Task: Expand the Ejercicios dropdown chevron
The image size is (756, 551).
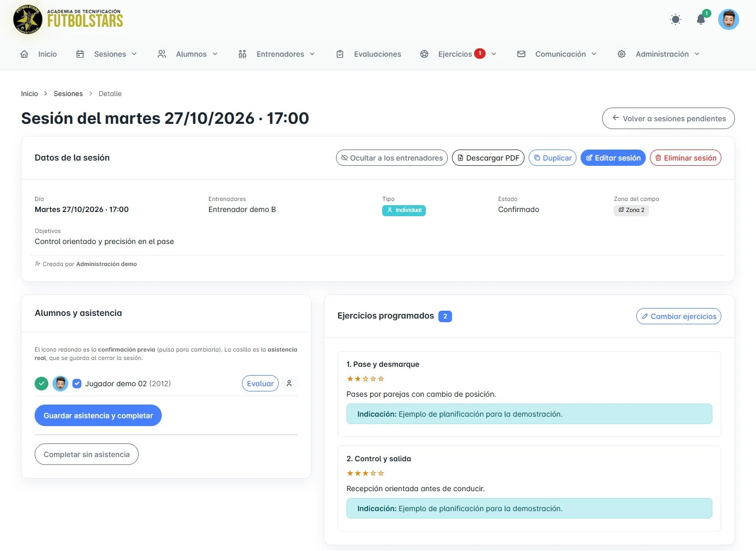Action: point(494,54)
